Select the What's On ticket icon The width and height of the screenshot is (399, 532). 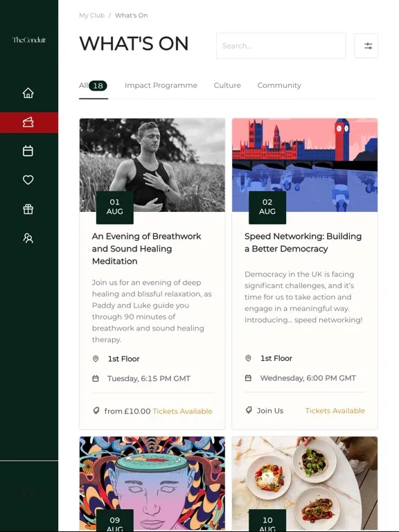(x=28, y=122)
